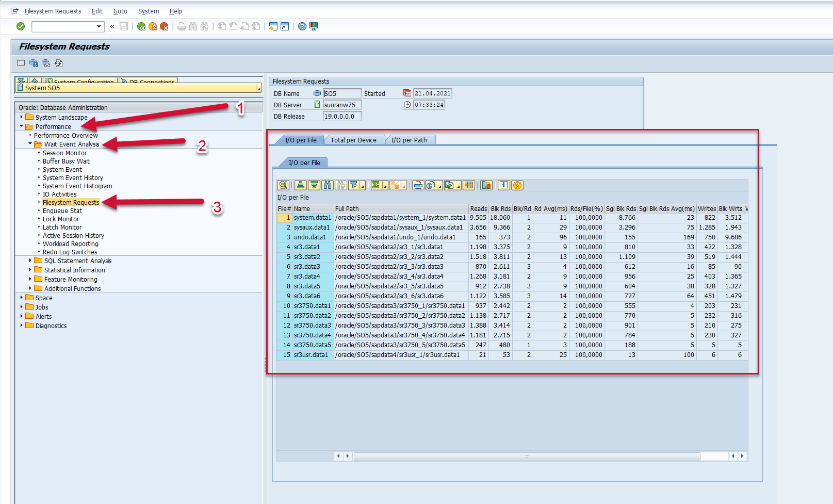
Task: Click the green Enter checkmark icon
Action: pos(21,26)
